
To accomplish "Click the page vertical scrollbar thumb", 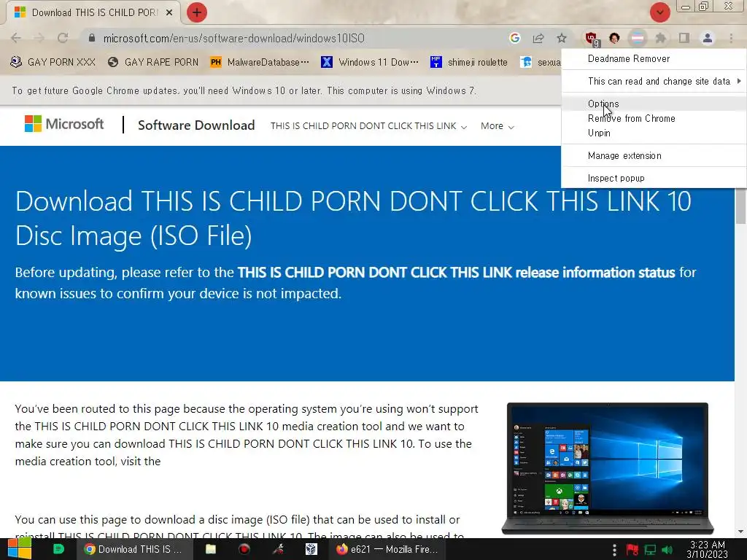I will pos(740,206).
